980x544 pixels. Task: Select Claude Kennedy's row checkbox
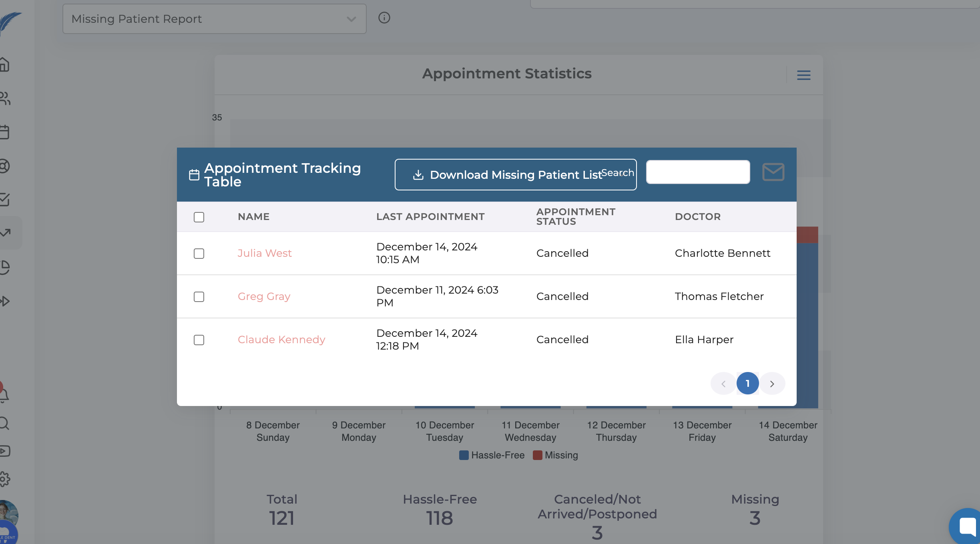tap(199, 340)
